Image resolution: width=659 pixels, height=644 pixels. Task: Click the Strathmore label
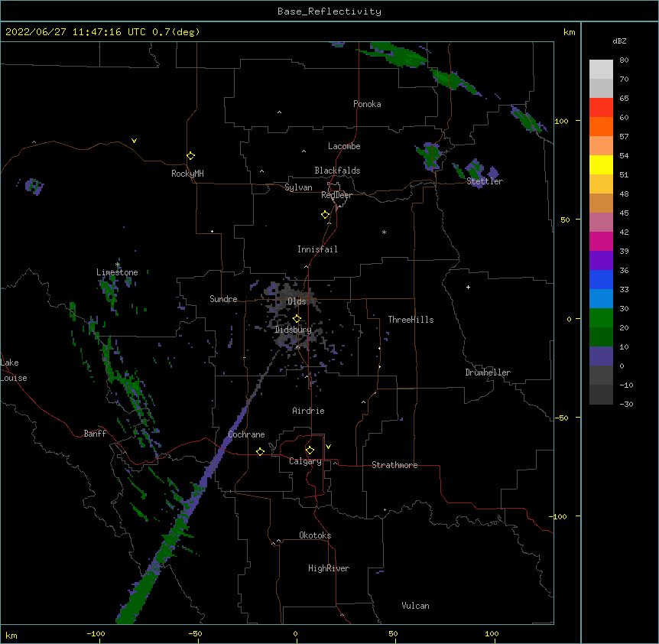click(x=394, y=465)
